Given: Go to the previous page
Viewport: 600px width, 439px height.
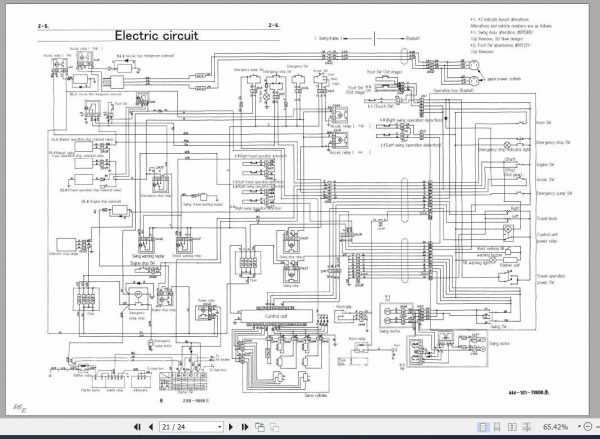Looking at the screenshot, I should [x=151, y=427].
